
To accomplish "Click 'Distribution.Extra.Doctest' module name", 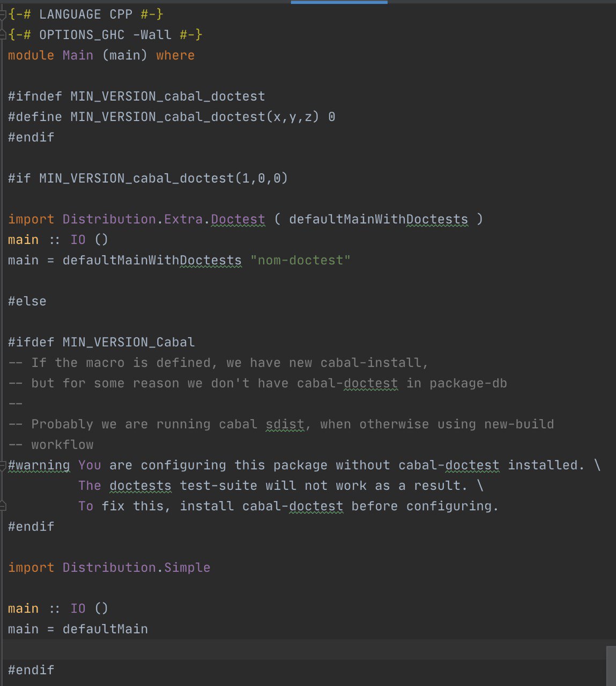I will click(x=164, y=219).
